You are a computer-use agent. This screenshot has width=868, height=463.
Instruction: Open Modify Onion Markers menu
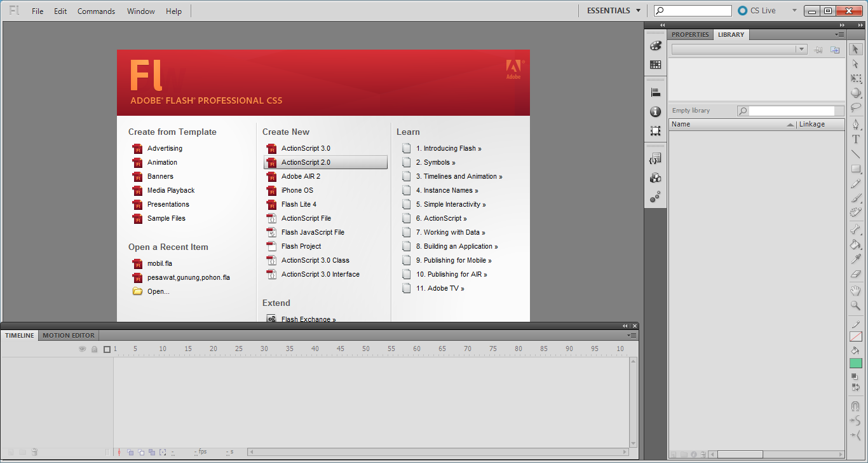[163, 452]
